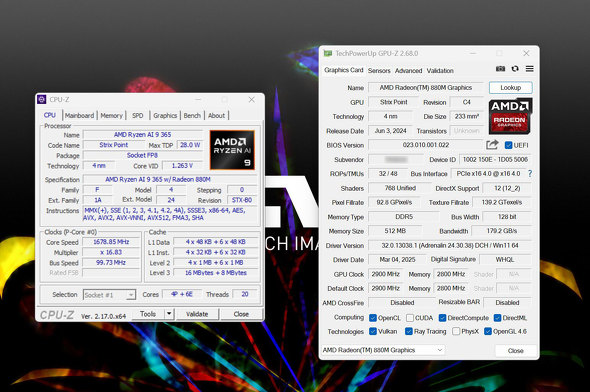Click the Die Size value 233 mm²
The width and height of the screenshot is (590, 392).
467,117
